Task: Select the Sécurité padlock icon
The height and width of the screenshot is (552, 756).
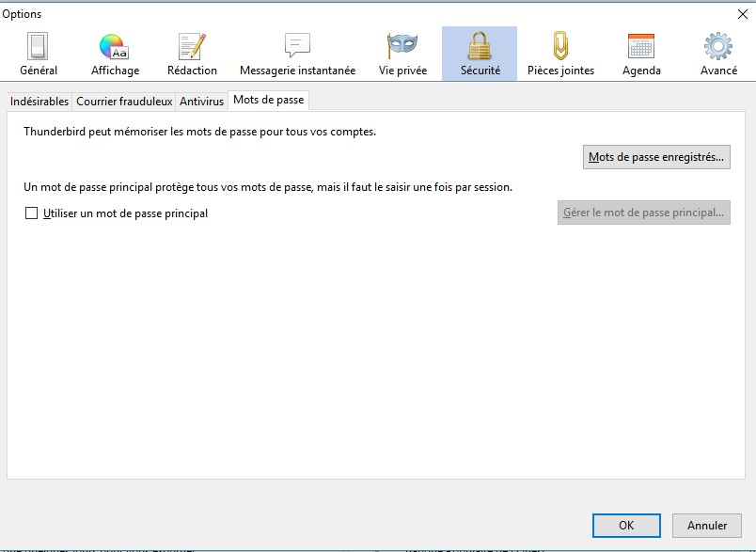Action: pos(480,50)
